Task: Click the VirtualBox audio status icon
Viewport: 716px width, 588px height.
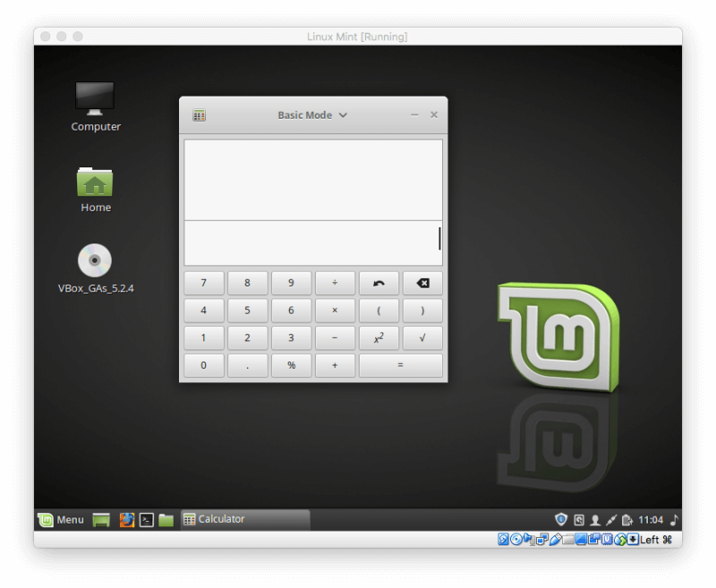Action: click(529, 540)
